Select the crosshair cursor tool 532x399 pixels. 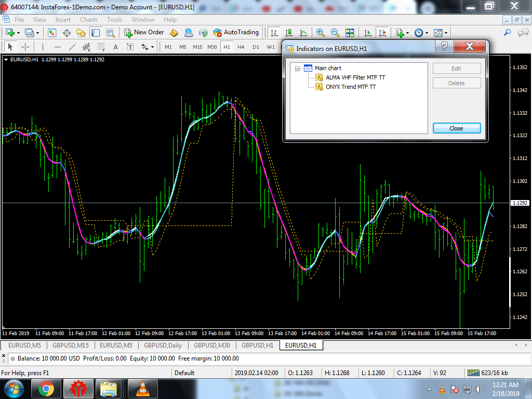coord(25,47)
